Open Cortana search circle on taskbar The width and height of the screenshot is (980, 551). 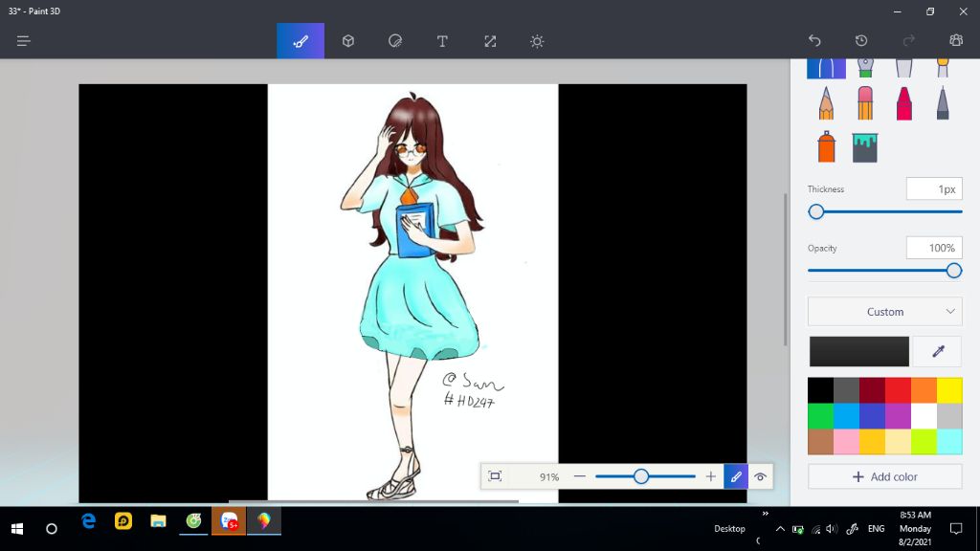click(52, 528)
